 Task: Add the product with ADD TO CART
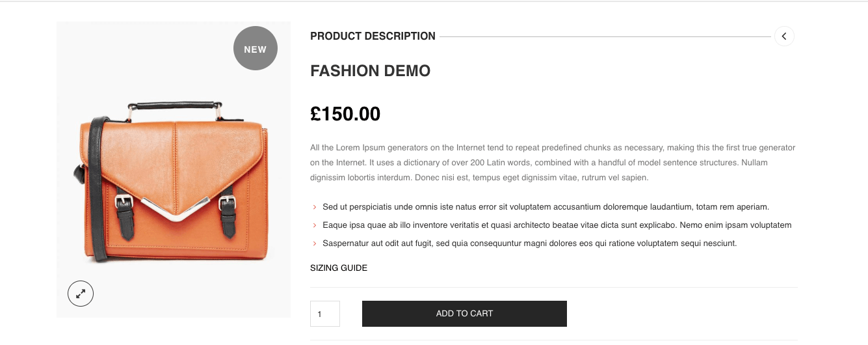[x=464, y=314]
